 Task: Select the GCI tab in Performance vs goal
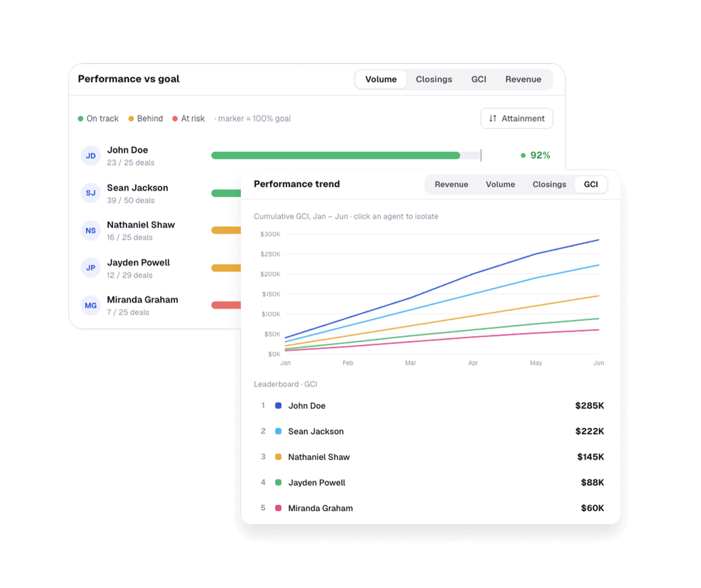coord(479,79)
